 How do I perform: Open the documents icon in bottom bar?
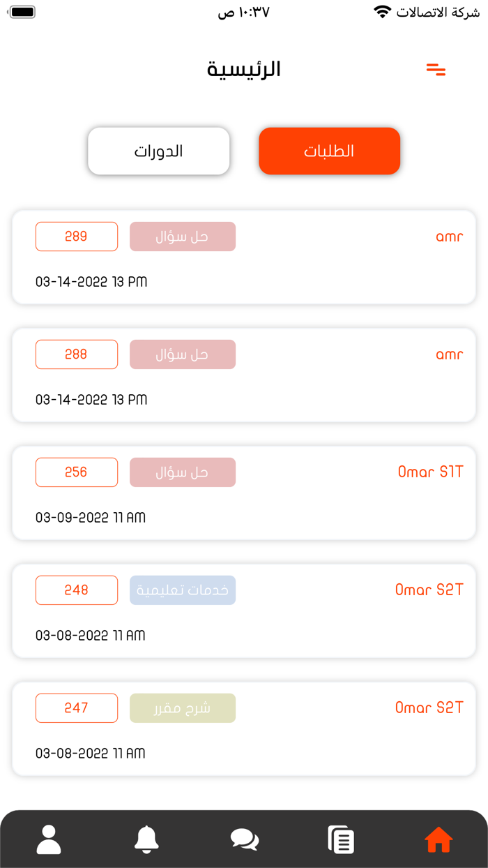(341, 839)
